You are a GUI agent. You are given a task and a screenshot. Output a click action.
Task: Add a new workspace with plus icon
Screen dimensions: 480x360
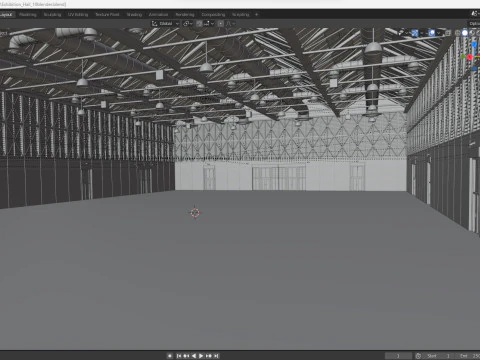(256, 15)
